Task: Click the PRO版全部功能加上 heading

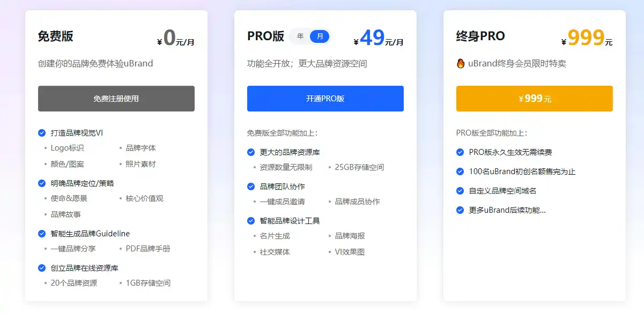Action: pos(492,133)
